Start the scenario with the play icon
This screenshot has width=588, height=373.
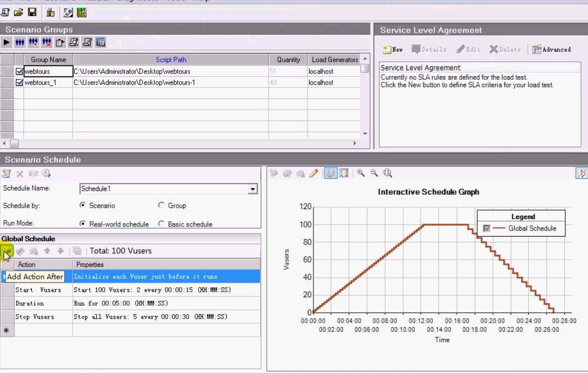(x=6, y=42)
